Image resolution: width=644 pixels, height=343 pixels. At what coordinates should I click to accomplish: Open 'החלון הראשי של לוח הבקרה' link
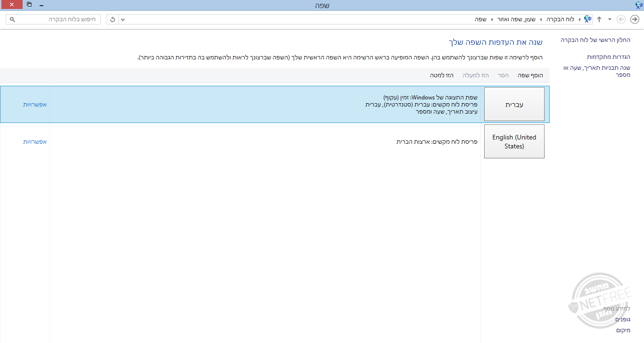[x=595, y=40]
